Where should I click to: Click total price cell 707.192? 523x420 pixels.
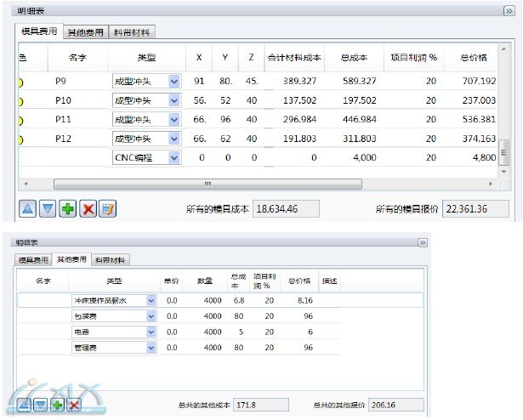(x=479, y=81)
